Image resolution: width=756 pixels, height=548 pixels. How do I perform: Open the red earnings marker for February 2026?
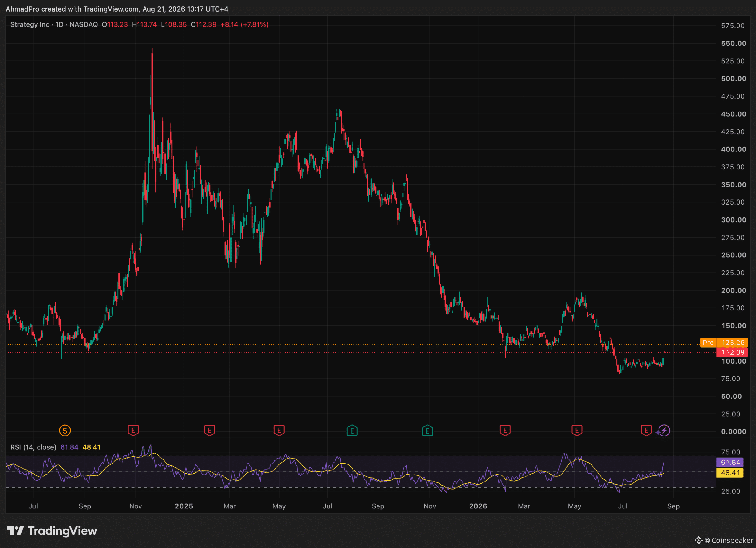[505, 430]
